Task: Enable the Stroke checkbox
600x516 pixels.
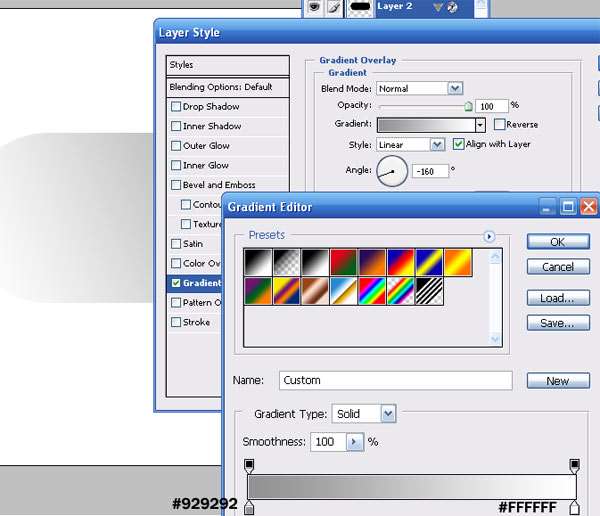Action: tap(176, 322)
